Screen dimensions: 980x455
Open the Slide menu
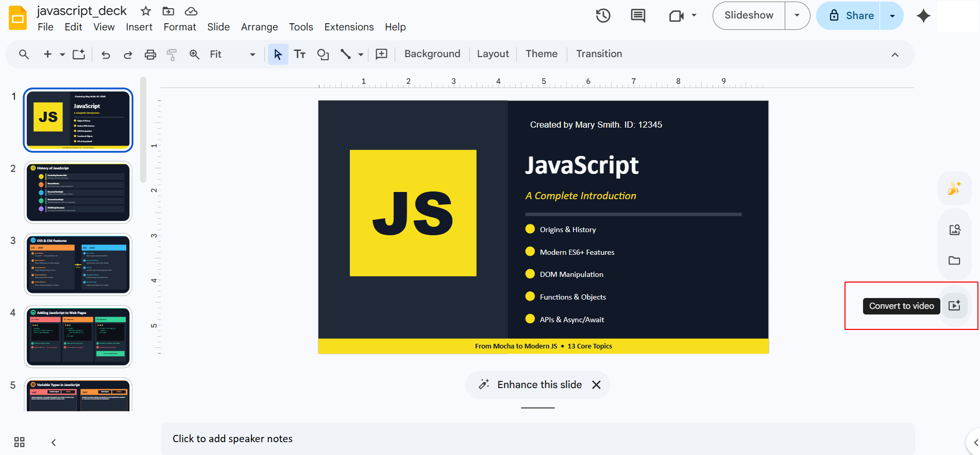point(218,27)
